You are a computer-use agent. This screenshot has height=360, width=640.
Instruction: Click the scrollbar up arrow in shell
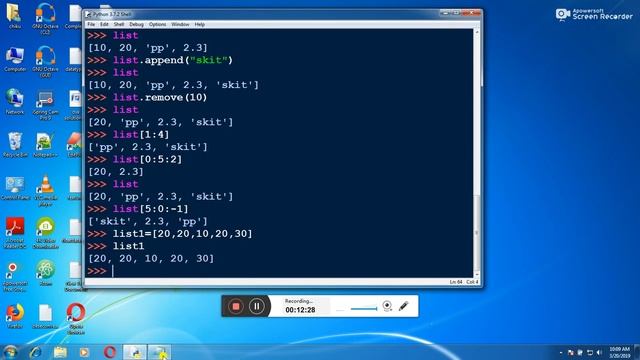tap(476, 32)
